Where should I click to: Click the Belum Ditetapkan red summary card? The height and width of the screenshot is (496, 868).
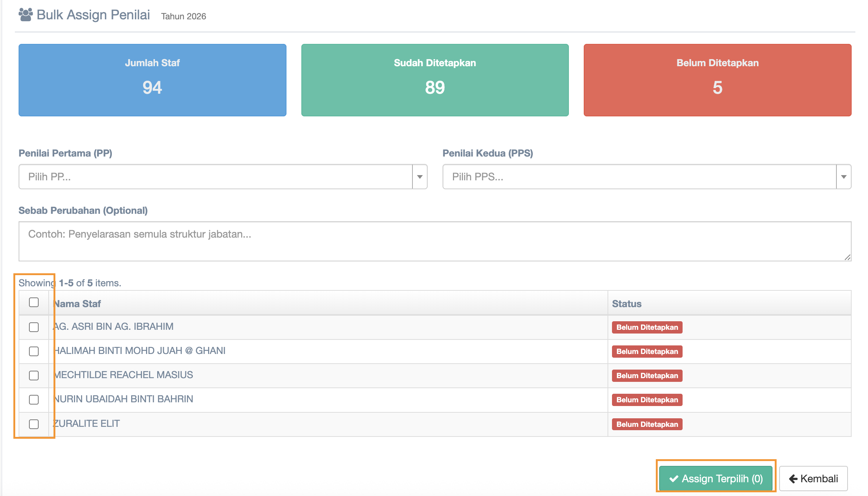717,80
